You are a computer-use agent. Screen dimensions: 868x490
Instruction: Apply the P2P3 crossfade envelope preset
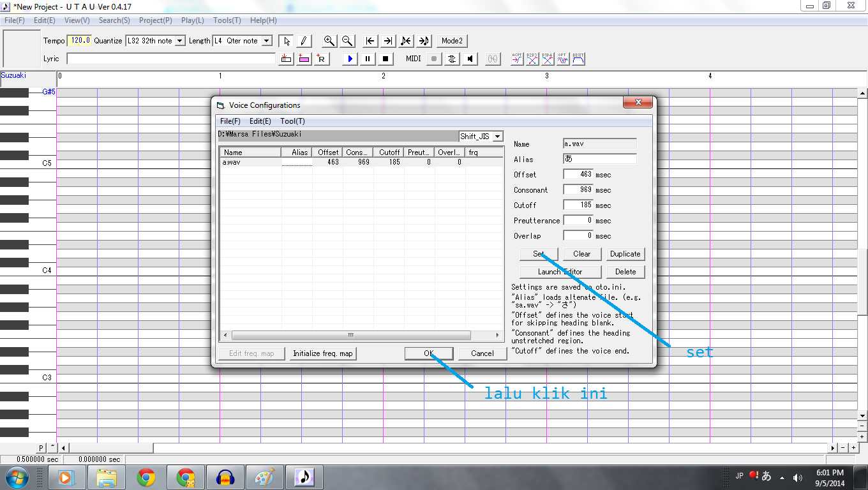(531, 58)
